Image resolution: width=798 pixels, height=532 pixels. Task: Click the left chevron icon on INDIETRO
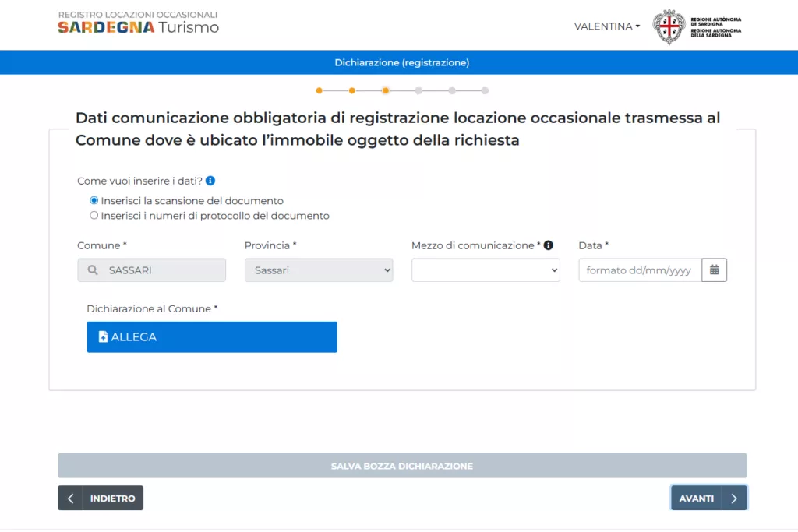pos(69,498)
